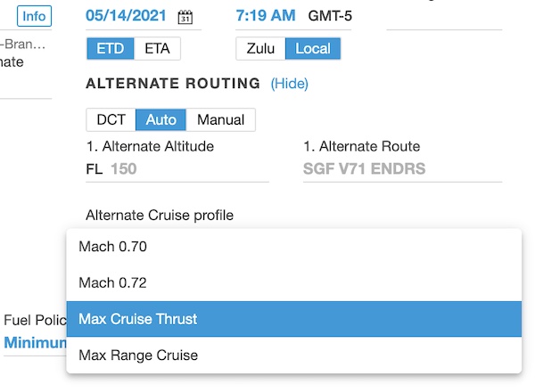This screenshot has width=535, height=392.
Task: Switch alternate routing to Manual
Action: [x=221, y=119]
